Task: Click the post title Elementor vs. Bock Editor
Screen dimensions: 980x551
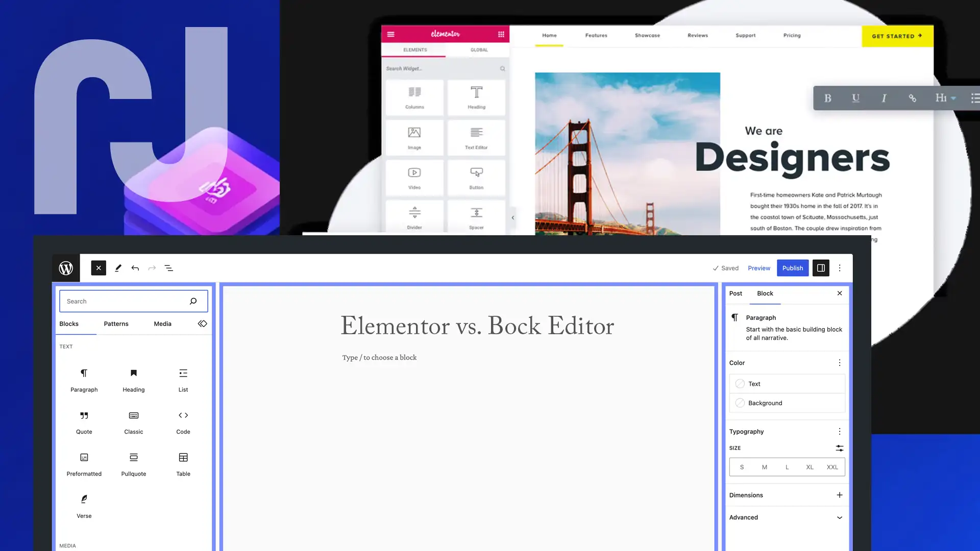Action: tap(477, 325)
